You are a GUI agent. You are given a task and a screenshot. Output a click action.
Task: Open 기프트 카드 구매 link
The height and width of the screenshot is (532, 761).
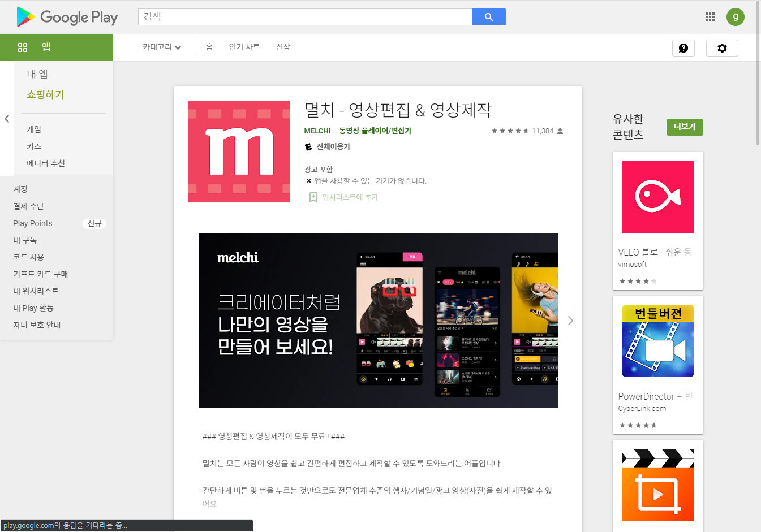click(x=41, y=274)
